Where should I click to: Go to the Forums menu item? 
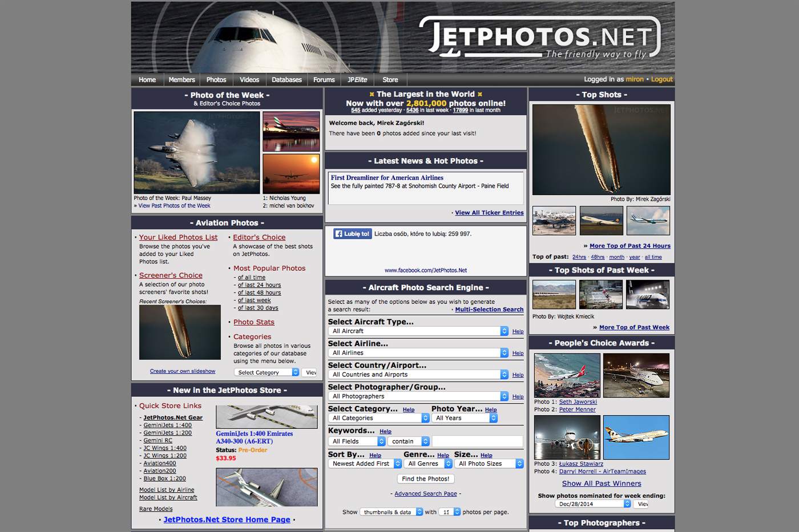click(x=324, y=80)
